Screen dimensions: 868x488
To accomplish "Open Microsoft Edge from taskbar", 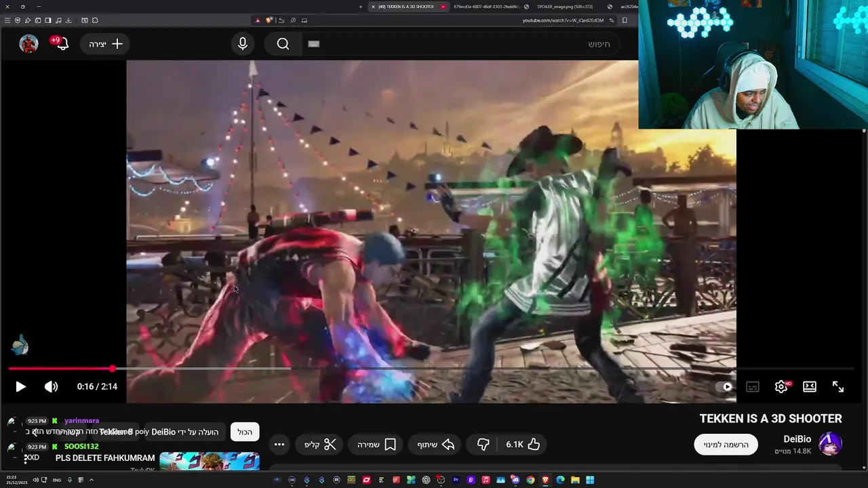I will tap(560, 480).
